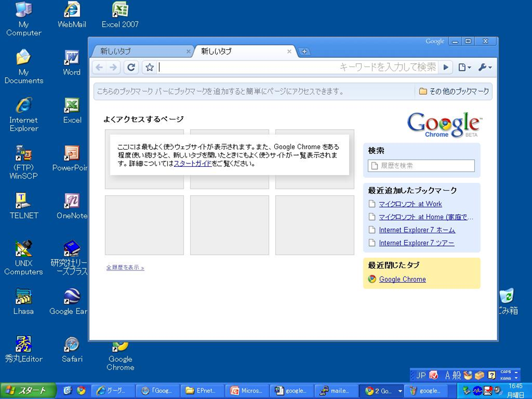Focus the Chrome address bar
The width and height of the screenshot is (532, 399).
[298, 68]
